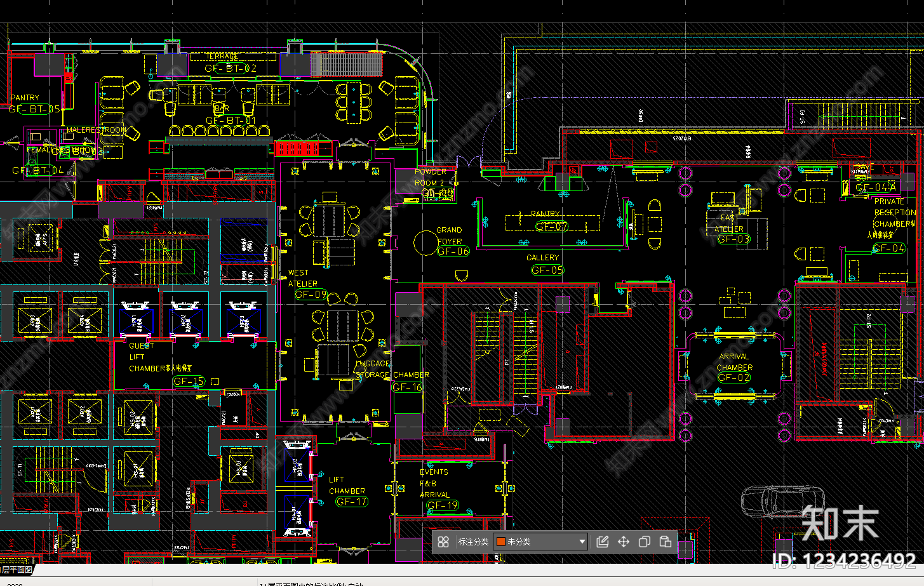Click the WEST ATELIER text label
Screen dimensions: 924x586
coord(302,278)
